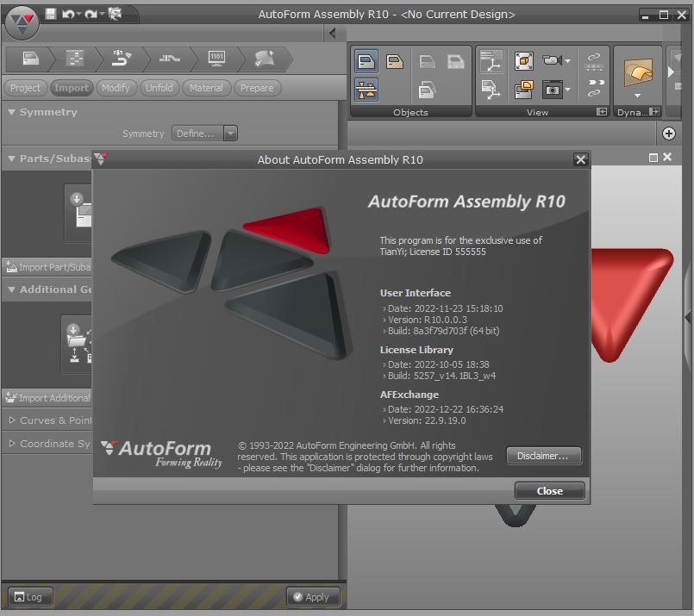
Task: Select the hemming stage icon
Action: click(122, 59)
